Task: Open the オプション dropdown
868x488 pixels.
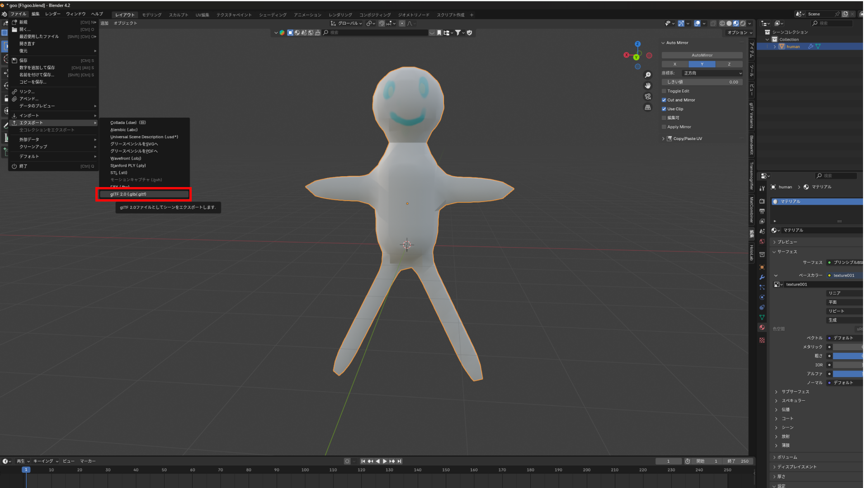Action: click(740, 33)
